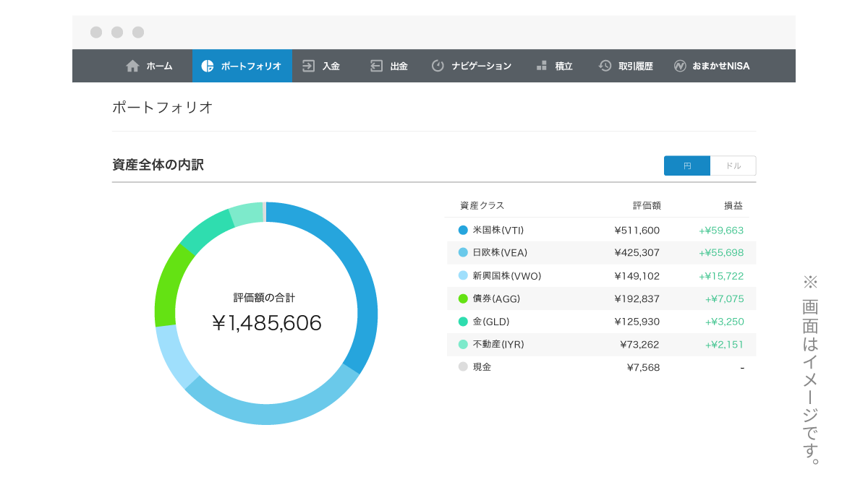Screen dimensions: 868x477
Task: Click the Navigation gauge icon
Action: [438, 66]
